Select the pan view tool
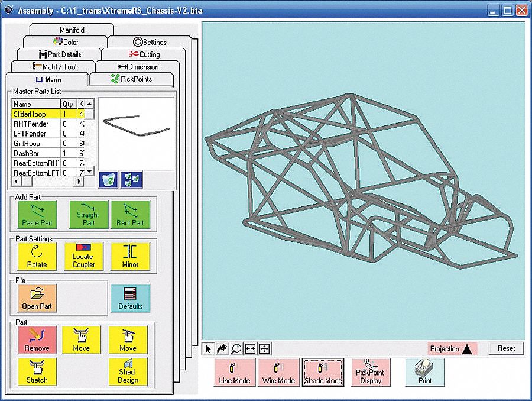Screen dimensions: 532x401 (264, 349)
